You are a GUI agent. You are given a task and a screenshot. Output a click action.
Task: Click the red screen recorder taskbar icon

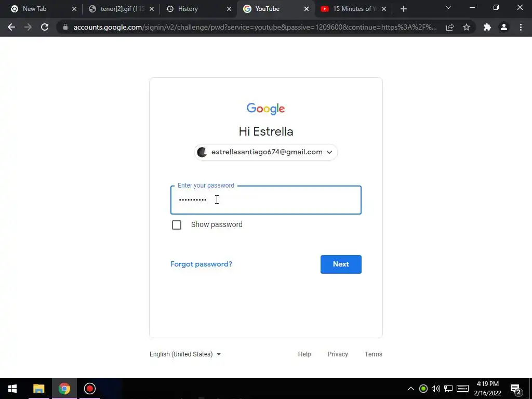pyautogui.click(x=89, y=389)
